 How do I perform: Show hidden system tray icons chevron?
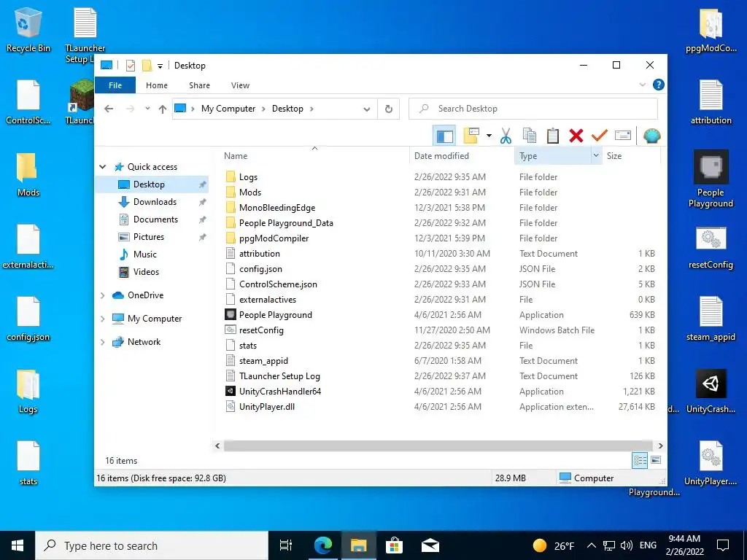click(591, 545)
